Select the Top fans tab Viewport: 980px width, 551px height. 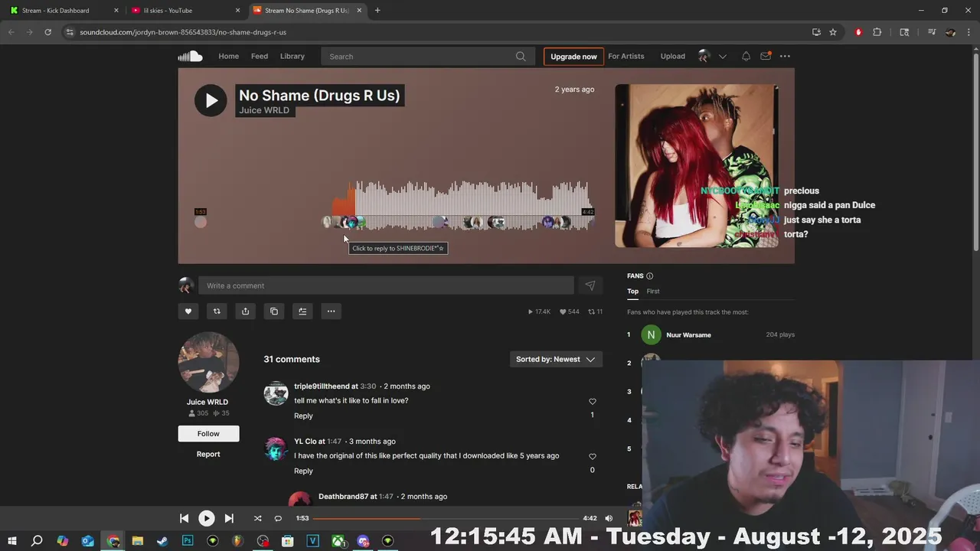(632, 291)
